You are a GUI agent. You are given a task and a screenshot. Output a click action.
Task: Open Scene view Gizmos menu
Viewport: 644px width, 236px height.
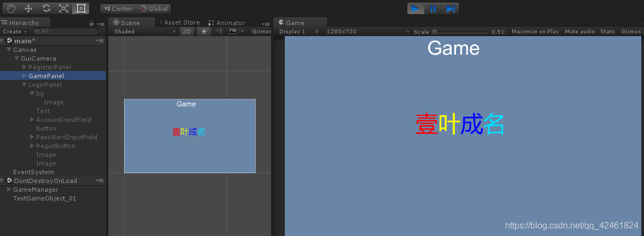click(x=262, y=32)
